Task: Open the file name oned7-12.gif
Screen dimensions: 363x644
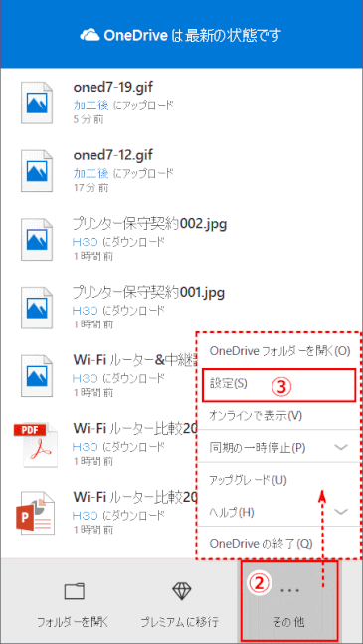Action: coord(113,155)
